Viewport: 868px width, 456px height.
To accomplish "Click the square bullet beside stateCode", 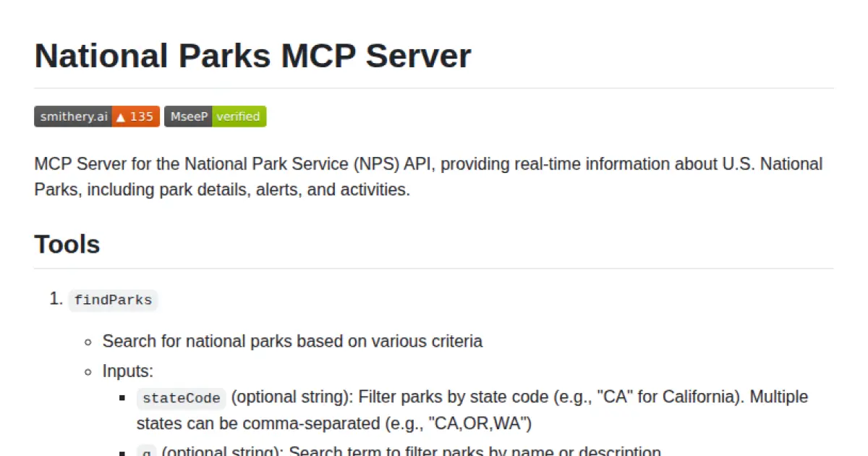I will point(122,397).
